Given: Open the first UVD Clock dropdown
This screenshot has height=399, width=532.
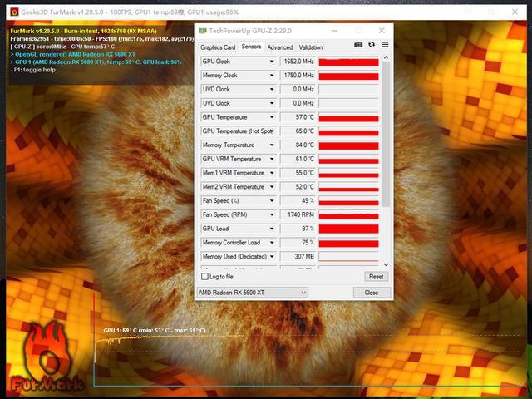Looking at the screenshot, I should click(272, 89).
